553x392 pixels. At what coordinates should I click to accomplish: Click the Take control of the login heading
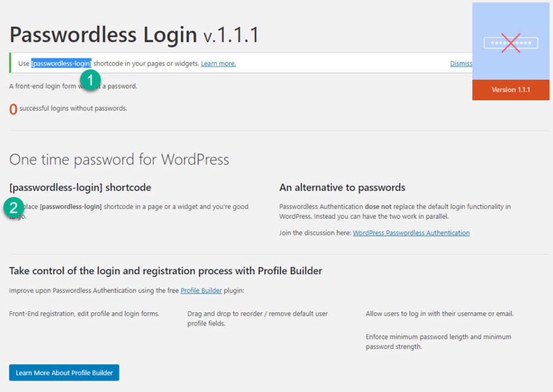(166, 271)
